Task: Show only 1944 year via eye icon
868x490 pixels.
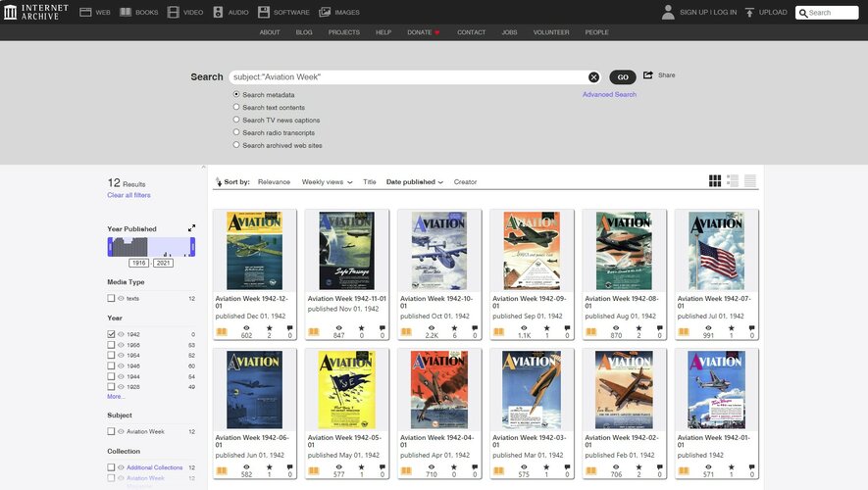Action: pyautogui.click(x=121, y=376)
